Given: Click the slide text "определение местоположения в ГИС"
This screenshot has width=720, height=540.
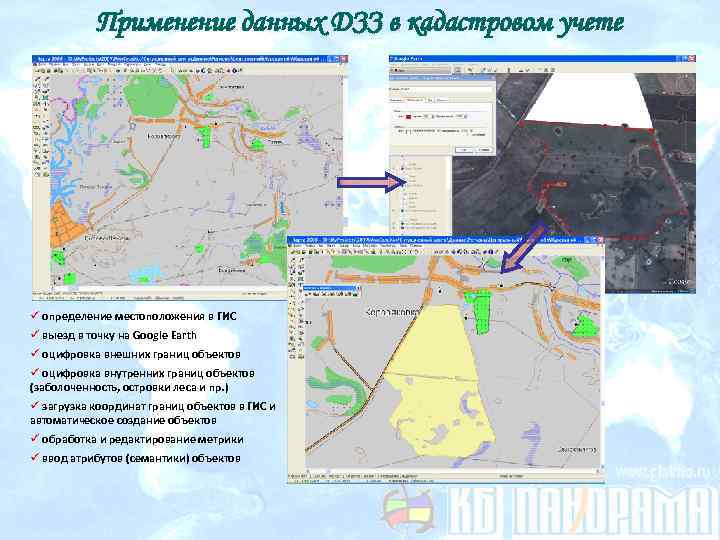Looking at the screenshot, I should pyautogui.click(x=139, y=316).
